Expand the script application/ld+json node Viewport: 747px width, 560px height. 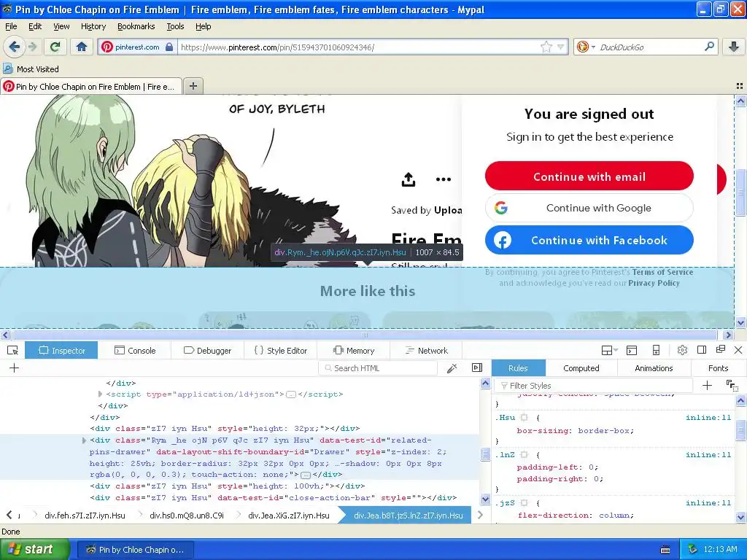(x=100, y=394)
